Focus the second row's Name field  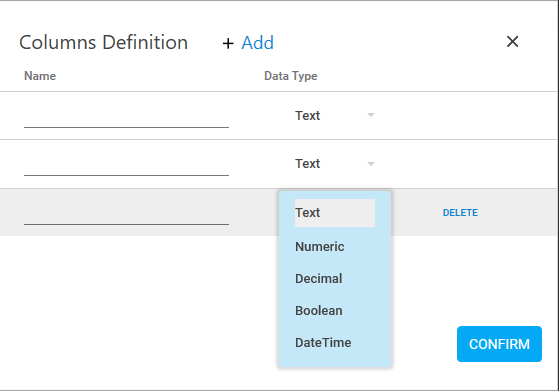pos(126,166)
